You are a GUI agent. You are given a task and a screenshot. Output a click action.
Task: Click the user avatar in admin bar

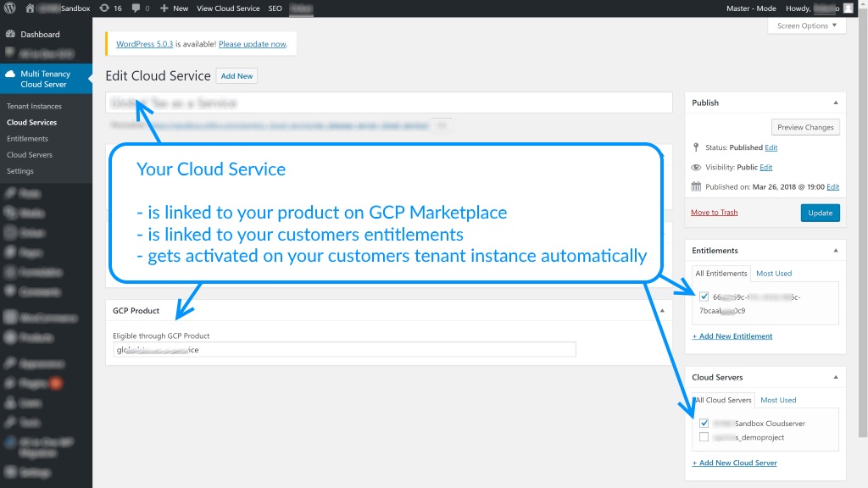point(848,8)
